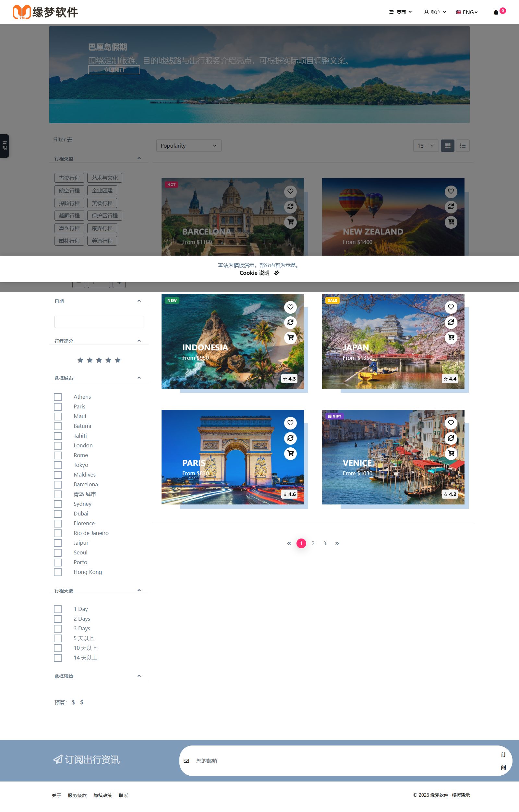Open the shopping cart icon in header
The image size is (519, 812).
pyautogui.click(x=496, y=12)
